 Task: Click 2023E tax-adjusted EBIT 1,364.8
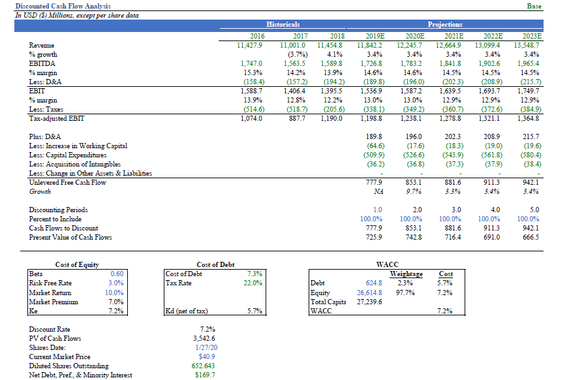pos(528,118)
